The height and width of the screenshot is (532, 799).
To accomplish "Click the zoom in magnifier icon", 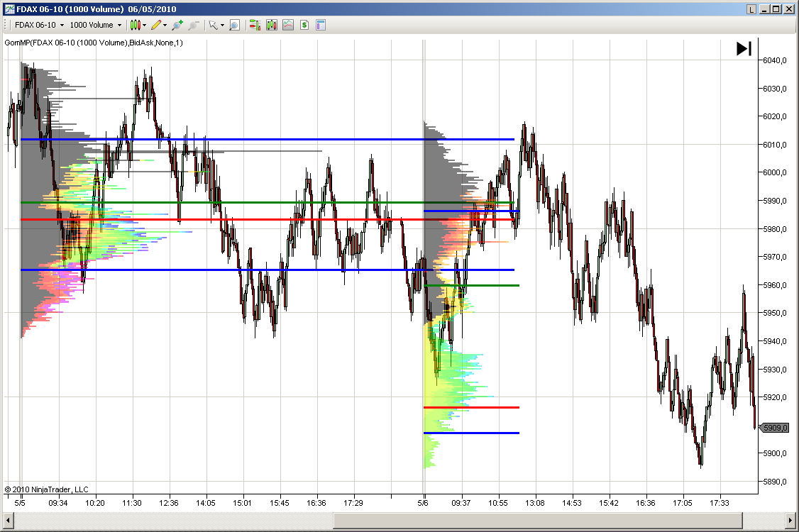I will tap(177, 25).
